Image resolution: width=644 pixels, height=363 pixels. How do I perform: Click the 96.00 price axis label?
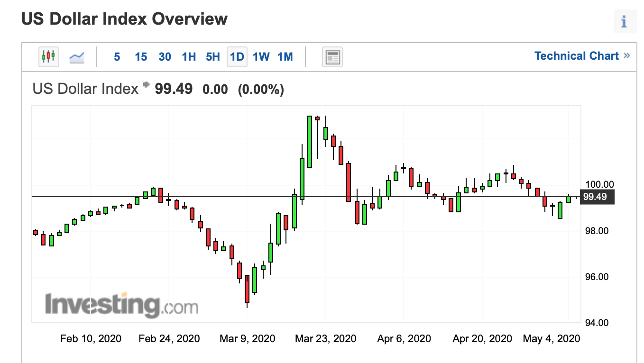click(x=598, y=277)
